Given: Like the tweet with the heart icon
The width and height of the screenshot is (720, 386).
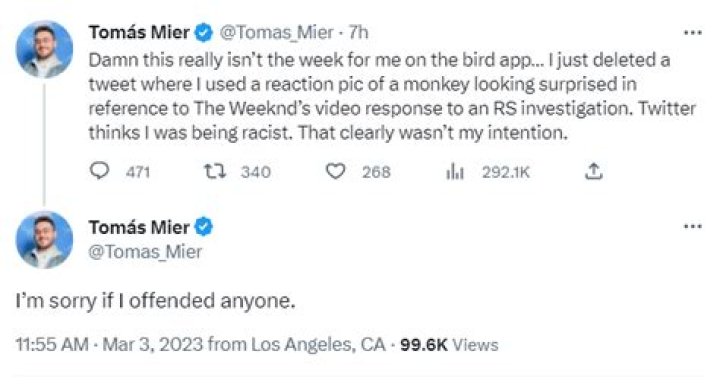Looking at the screenshot, I should pos(335,171).
